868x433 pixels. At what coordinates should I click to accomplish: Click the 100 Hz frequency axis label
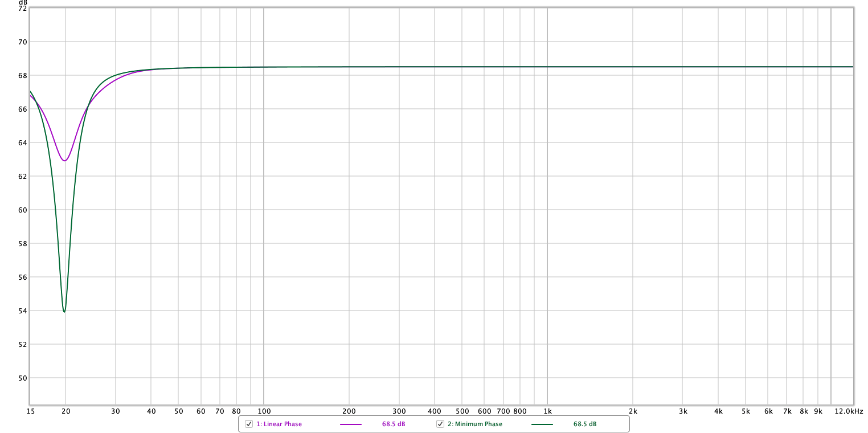click(264, 411)
